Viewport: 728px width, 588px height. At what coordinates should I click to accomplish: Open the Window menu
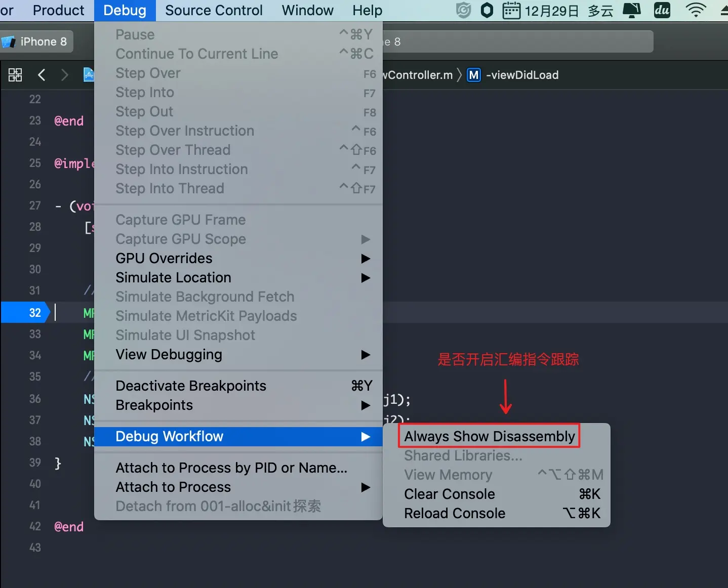pyautogui.click(x=307, y=10)
